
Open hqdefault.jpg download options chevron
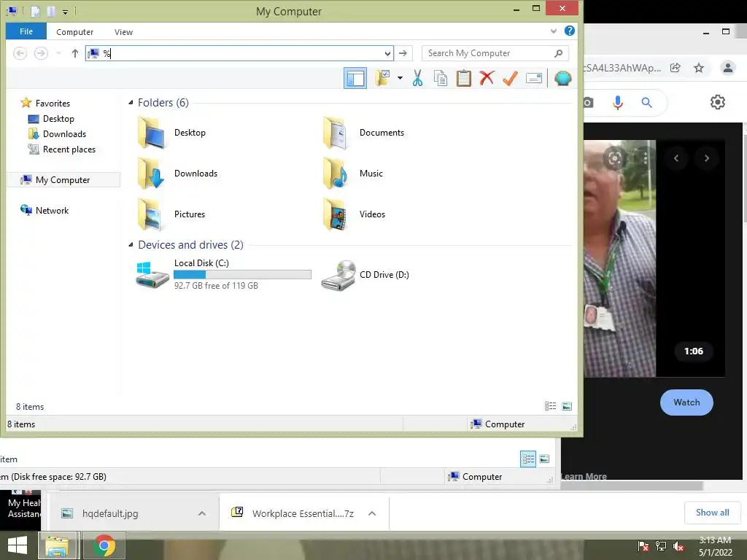(202, 513)
